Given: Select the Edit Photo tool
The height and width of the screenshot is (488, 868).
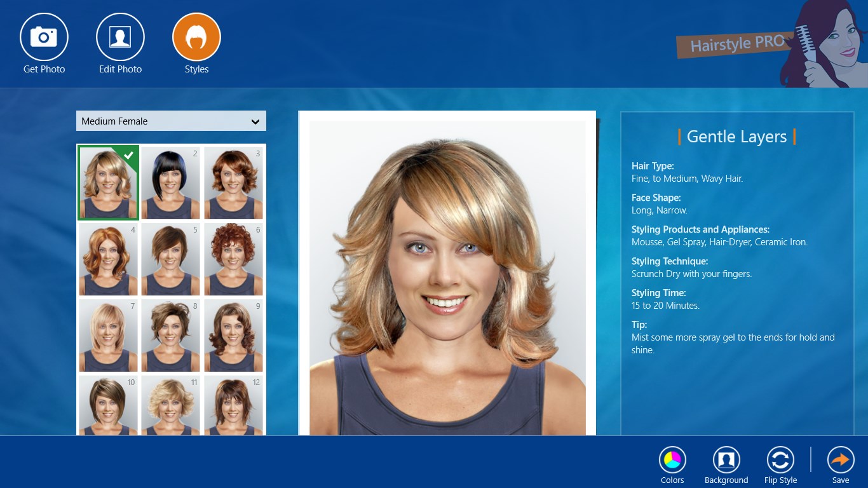Looking at the screenshot, I should (120, 36).
